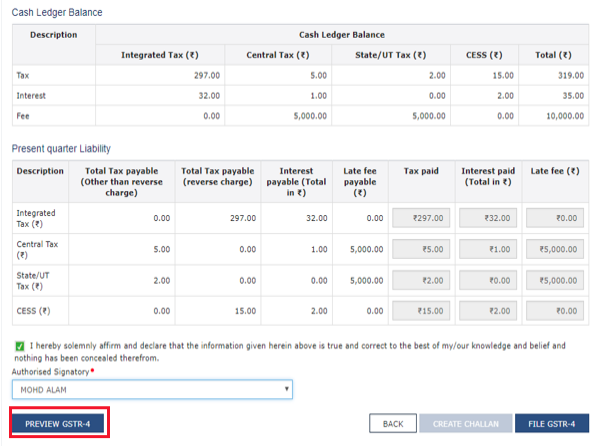591x446 pixels.
Task: Click Integrated Tax interest paid field ₹32.00
Action: tap(488, 218)
